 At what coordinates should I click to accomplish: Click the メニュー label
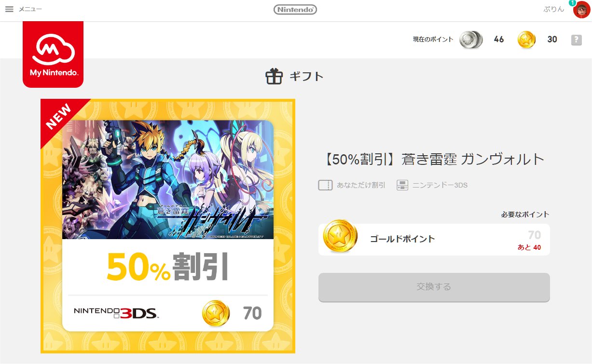click(x=30, y=9)
